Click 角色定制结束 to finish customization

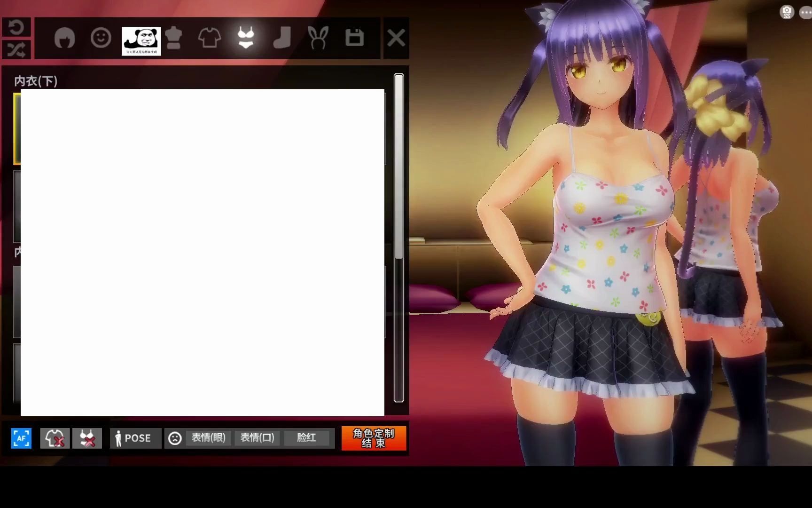(x=374, y=438)
